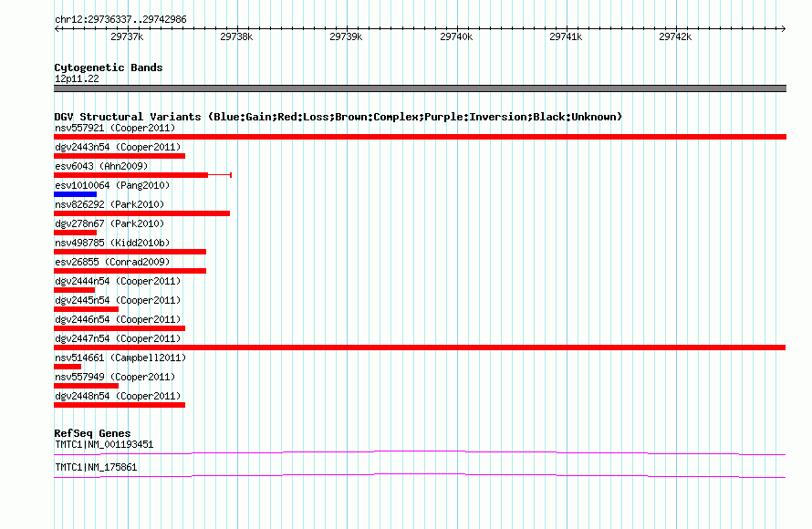Select the red dgv2444n54 variant bar

pyautogui.click(x=75, y=290)
